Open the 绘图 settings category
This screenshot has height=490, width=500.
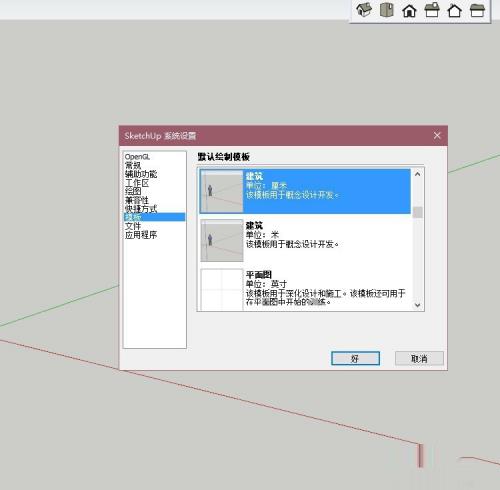tap(133, 191)
